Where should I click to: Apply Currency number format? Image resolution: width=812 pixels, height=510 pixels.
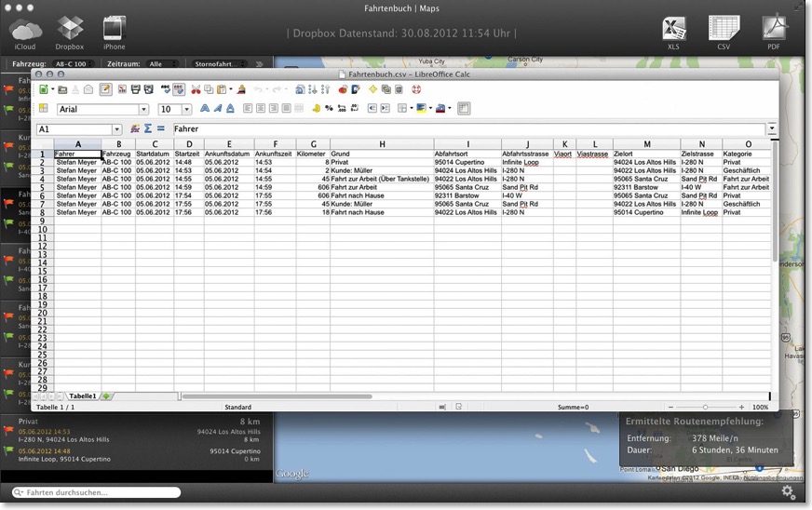pos(316,108)
